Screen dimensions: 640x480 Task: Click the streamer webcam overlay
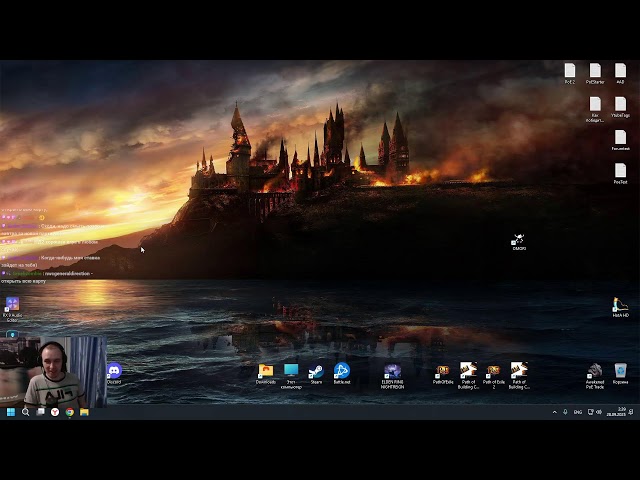pos(53,371)
